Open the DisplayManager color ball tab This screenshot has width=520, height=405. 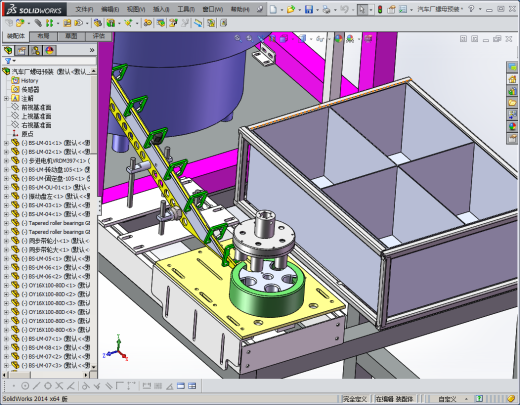pyautogui.click(x=49, y=50)
